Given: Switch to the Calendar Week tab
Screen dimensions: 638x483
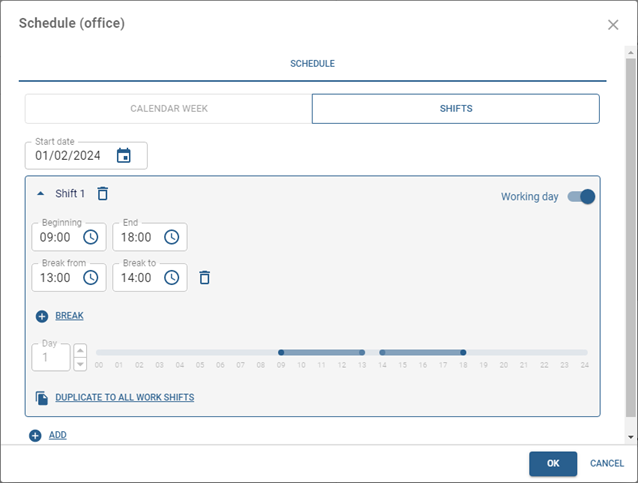Looking at the screenshot, I should tap(168, 108).
